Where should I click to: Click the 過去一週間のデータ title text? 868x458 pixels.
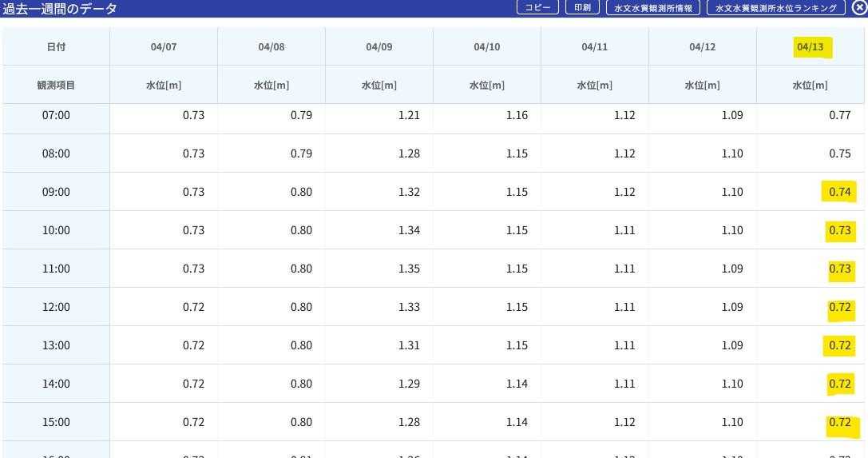click(60, 9)
